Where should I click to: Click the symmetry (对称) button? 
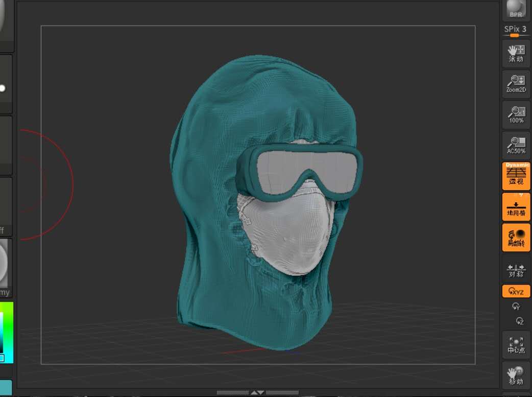pos(516,270)
